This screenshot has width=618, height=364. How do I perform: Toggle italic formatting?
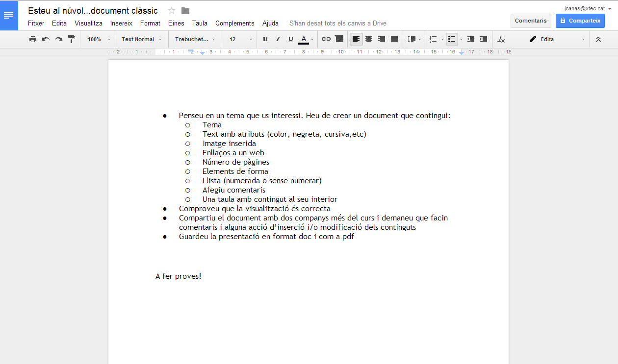tap(278, 39)
